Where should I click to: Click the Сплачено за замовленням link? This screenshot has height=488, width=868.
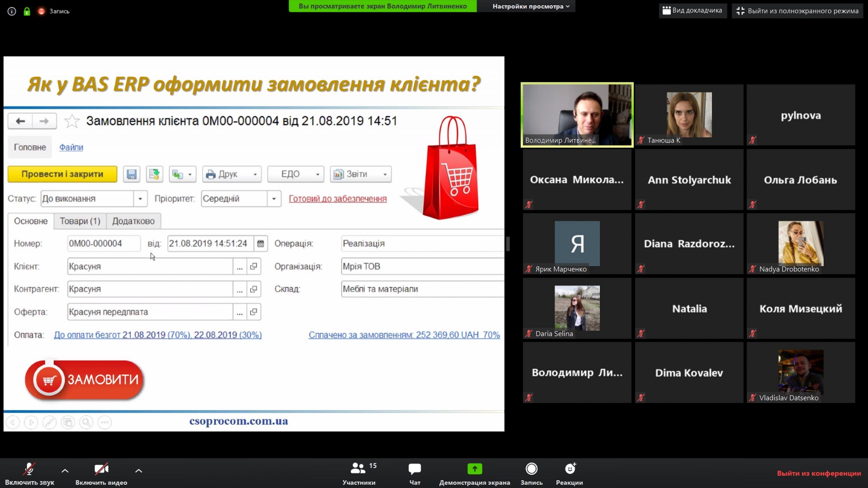pos(404,335)
